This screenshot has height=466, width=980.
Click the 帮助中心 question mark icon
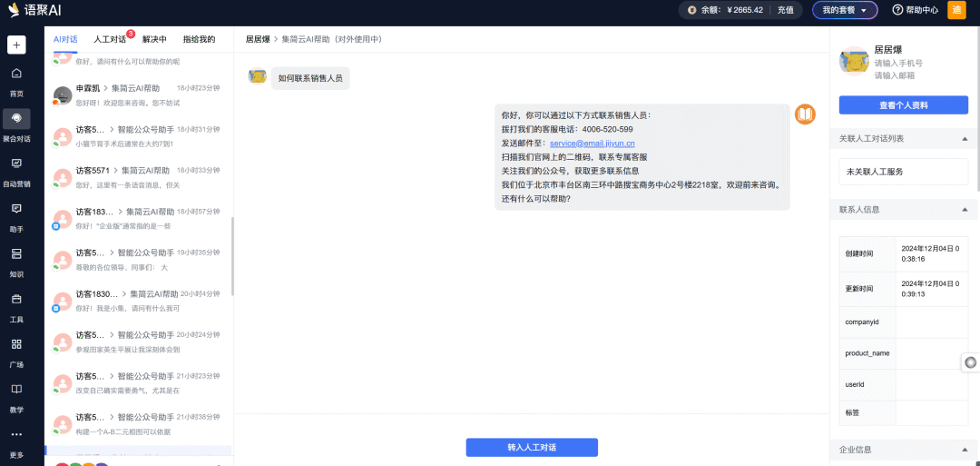coord(897,10)
